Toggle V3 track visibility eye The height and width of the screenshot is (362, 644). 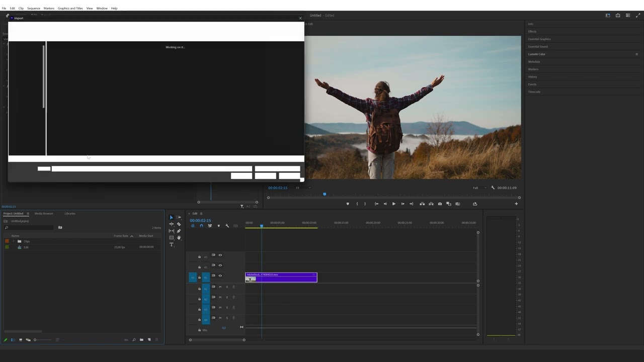(220, 255)
